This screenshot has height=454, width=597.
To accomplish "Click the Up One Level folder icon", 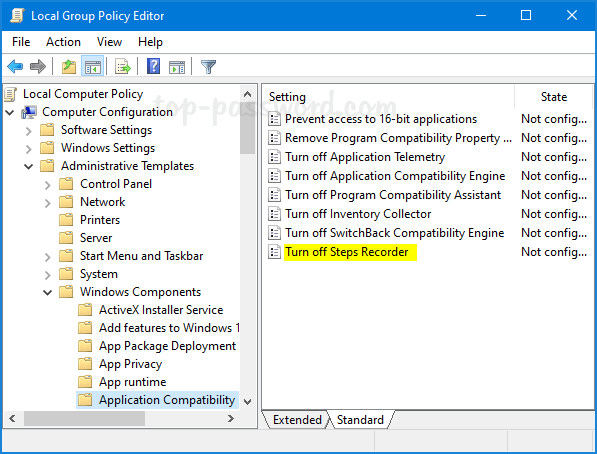I will 69,67.
